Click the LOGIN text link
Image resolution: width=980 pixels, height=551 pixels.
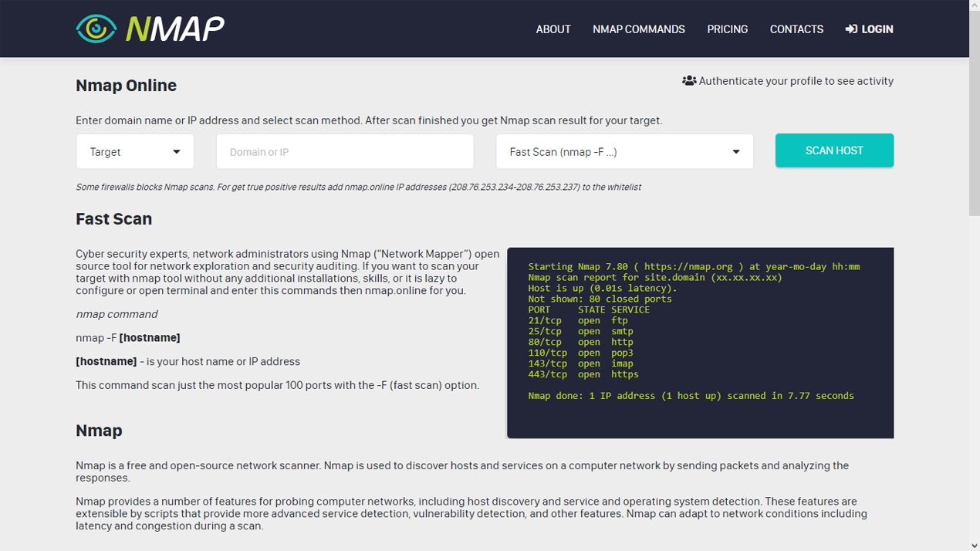click(x=877, y=29)
